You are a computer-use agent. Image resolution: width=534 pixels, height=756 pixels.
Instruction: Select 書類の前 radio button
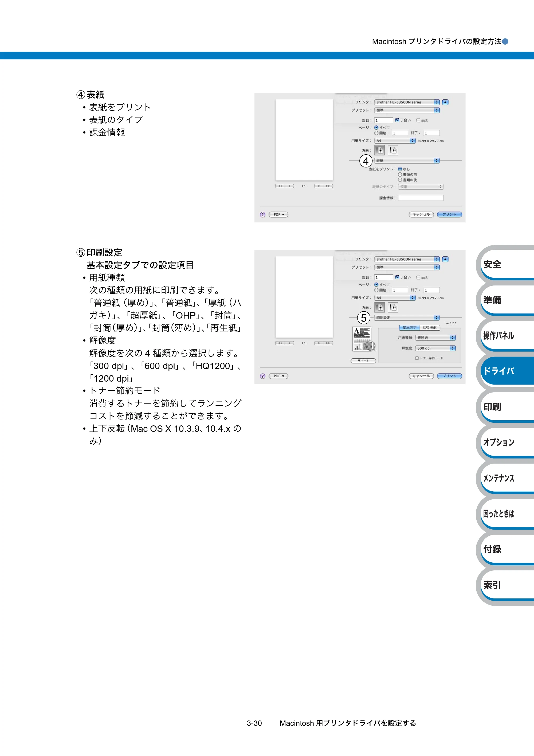[x=400, y=174]
